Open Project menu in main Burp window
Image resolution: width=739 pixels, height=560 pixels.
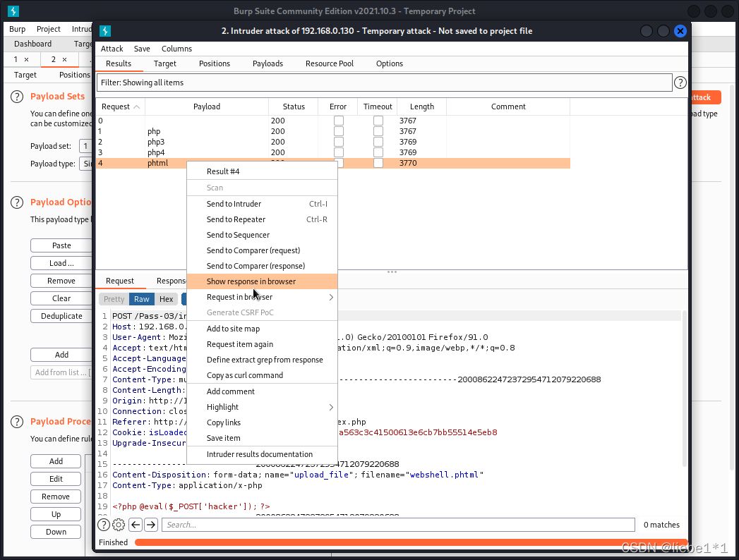(x=49, y=29)
